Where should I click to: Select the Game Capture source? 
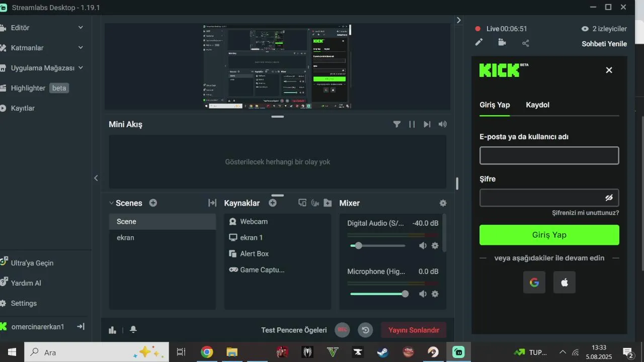277,269
